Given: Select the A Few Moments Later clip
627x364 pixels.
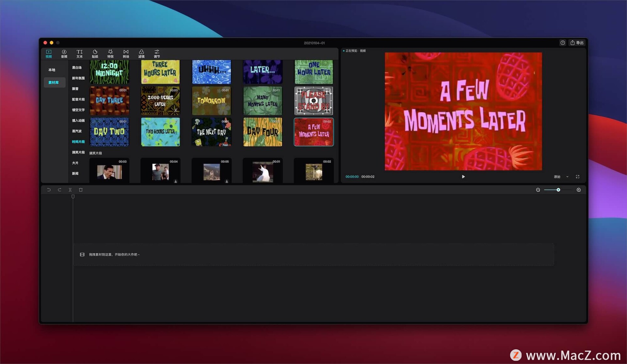Looking at the screenshot, I should coord(314,132).
